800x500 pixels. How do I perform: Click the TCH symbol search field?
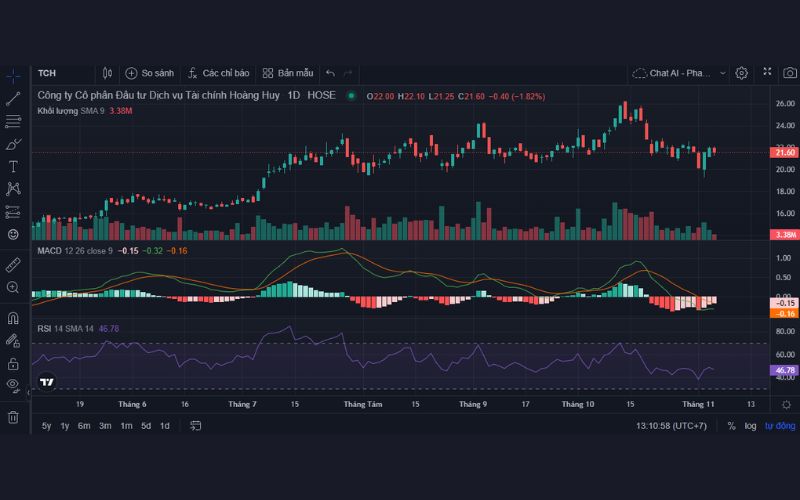pyautogui.click(x=60, y=73)
